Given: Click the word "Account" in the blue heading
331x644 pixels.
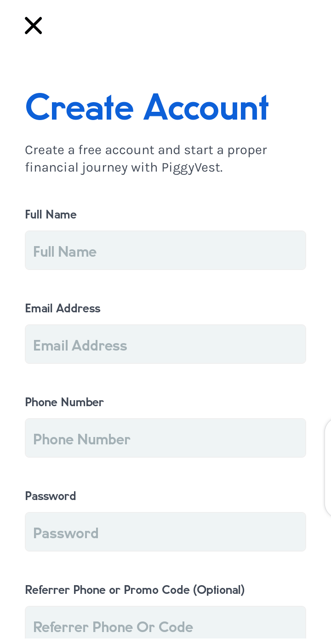Looking at the screenshot, I should [205, 108].
